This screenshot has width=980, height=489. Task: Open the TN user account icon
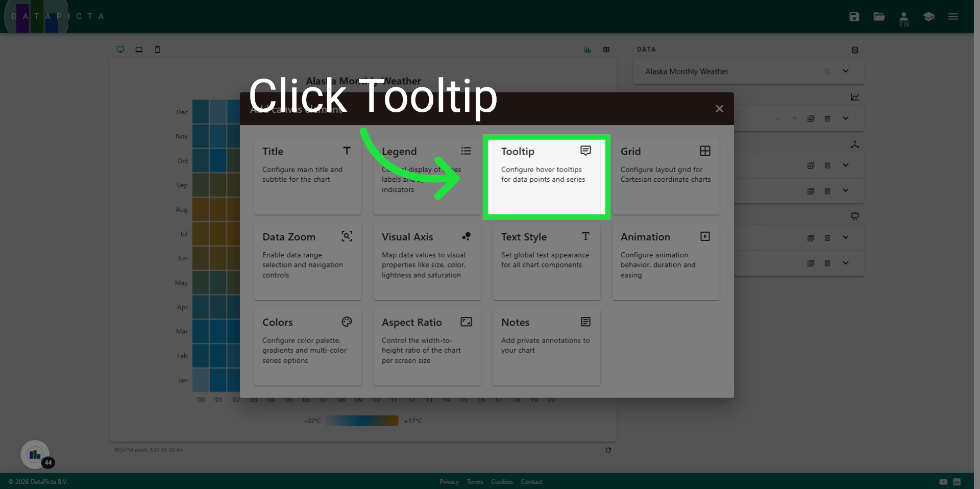[903, 19]
